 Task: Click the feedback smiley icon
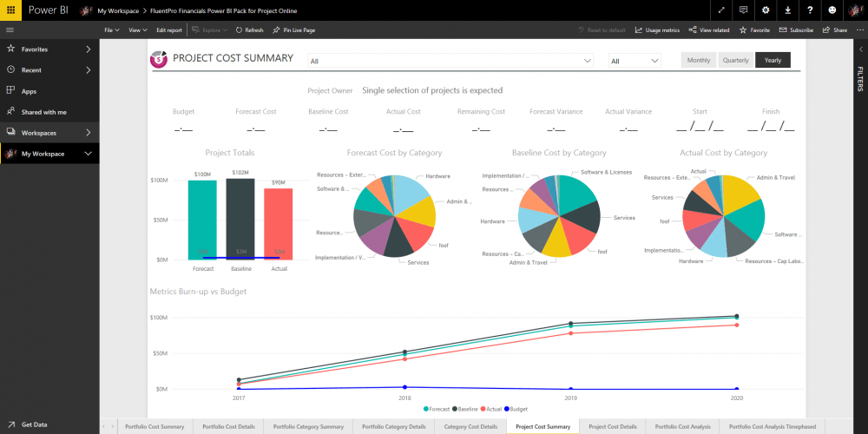(832, 10)
